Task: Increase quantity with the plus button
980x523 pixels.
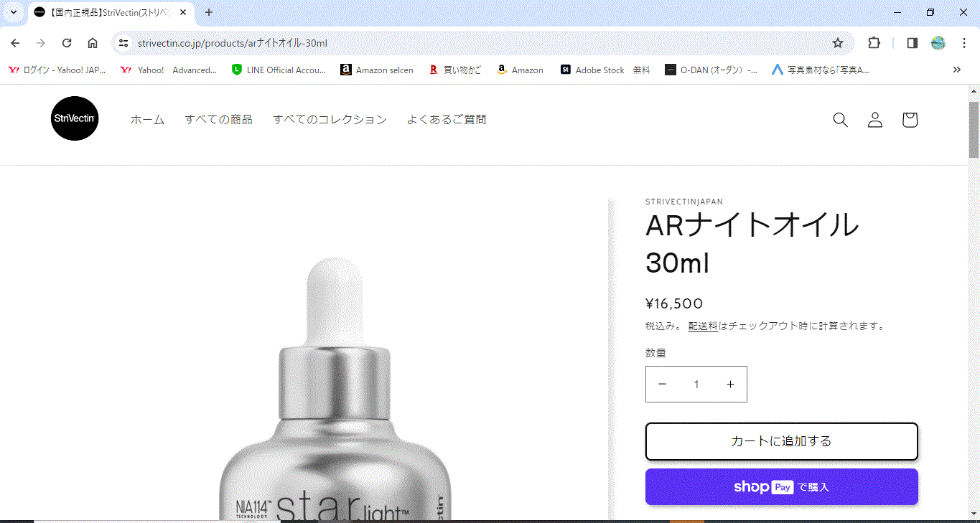Action: [730, 385]
